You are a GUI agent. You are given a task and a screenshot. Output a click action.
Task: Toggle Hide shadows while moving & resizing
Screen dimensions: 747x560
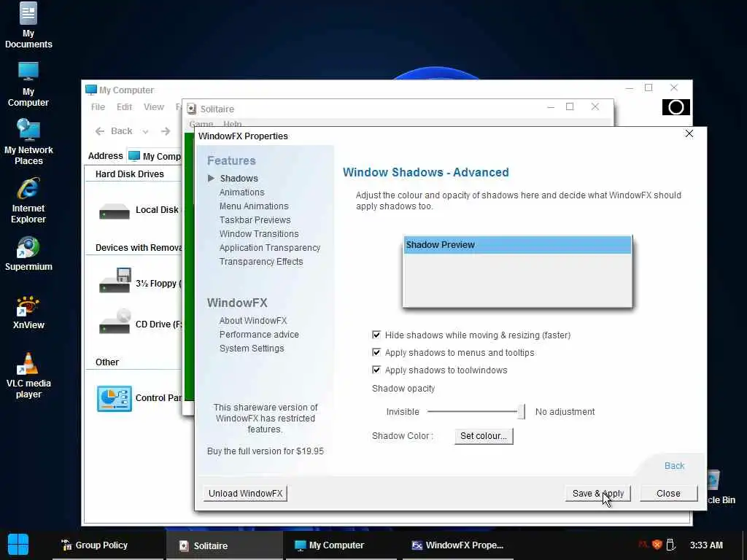[376, 335]
